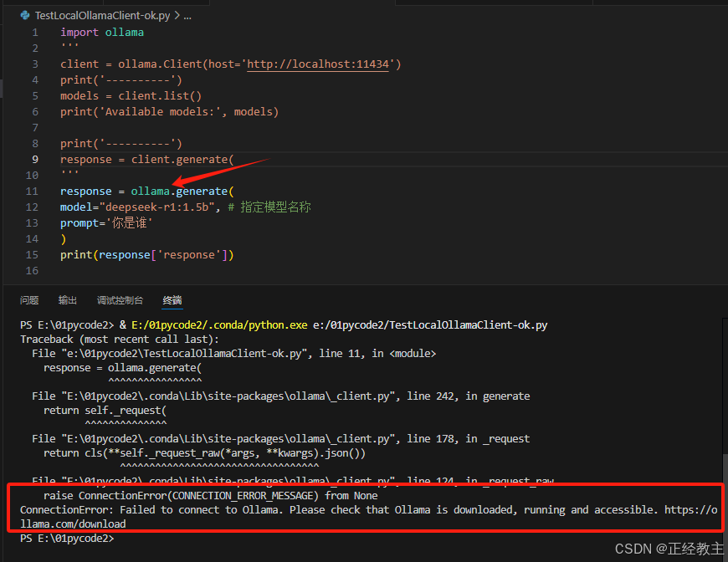This screenshot has width=728, height=562.
Task: Click gutter line number 12
Action: pos(32,207)
